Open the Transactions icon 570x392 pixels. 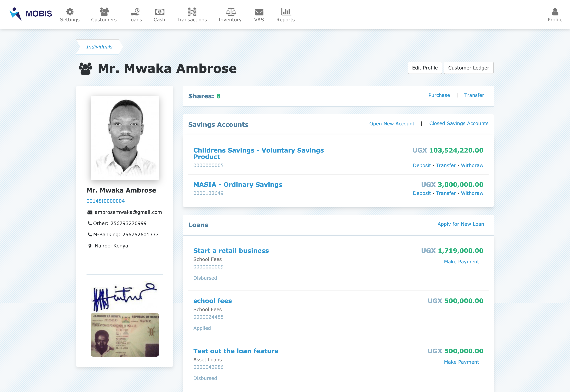coord(192,11)
